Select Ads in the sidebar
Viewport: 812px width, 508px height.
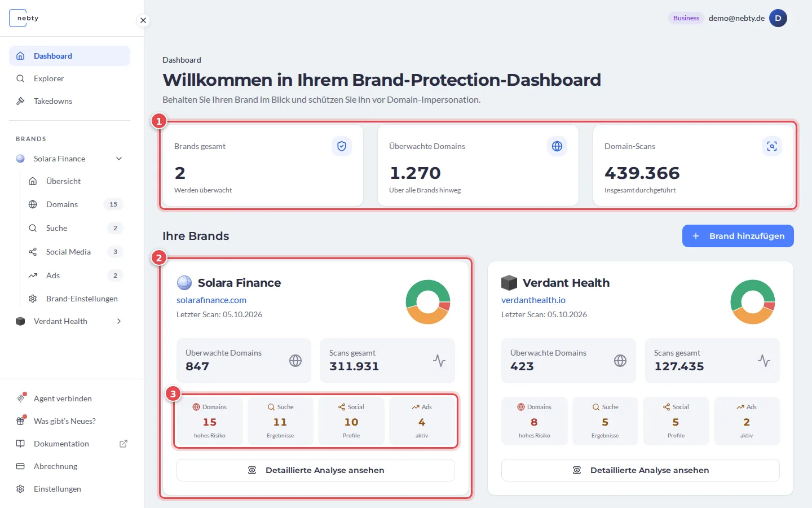click(76, 275)
